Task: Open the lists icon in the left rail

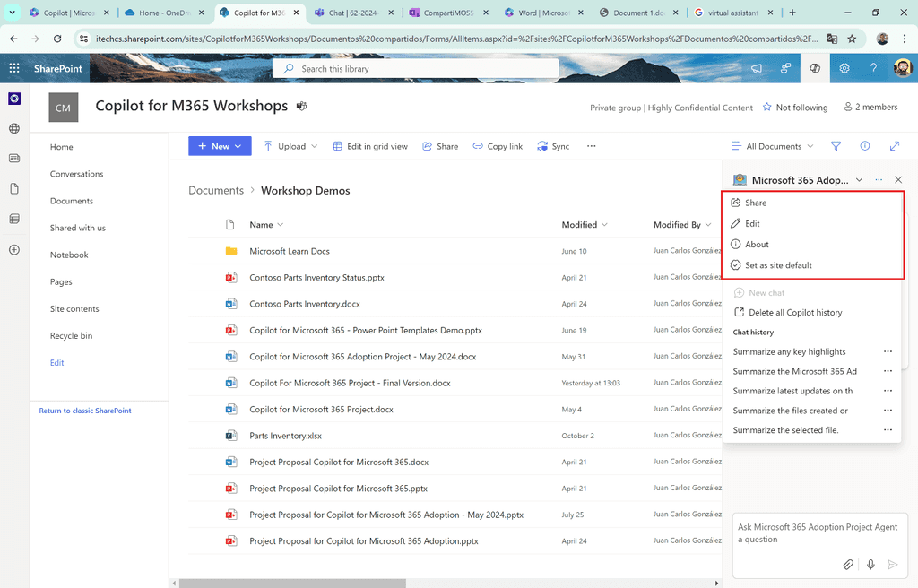Action: (x=14, y=219)
